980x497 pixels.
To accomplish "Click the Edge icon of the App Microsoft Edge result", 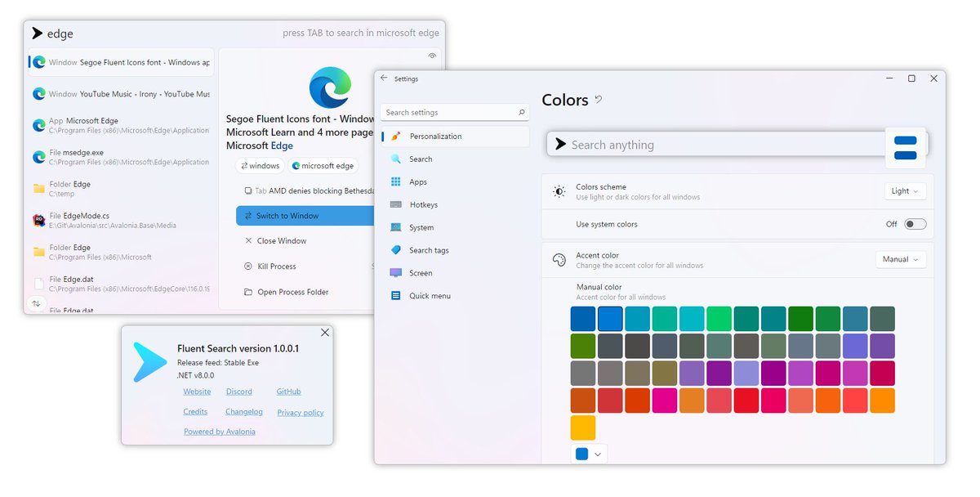I will click(x=38, y=125).
